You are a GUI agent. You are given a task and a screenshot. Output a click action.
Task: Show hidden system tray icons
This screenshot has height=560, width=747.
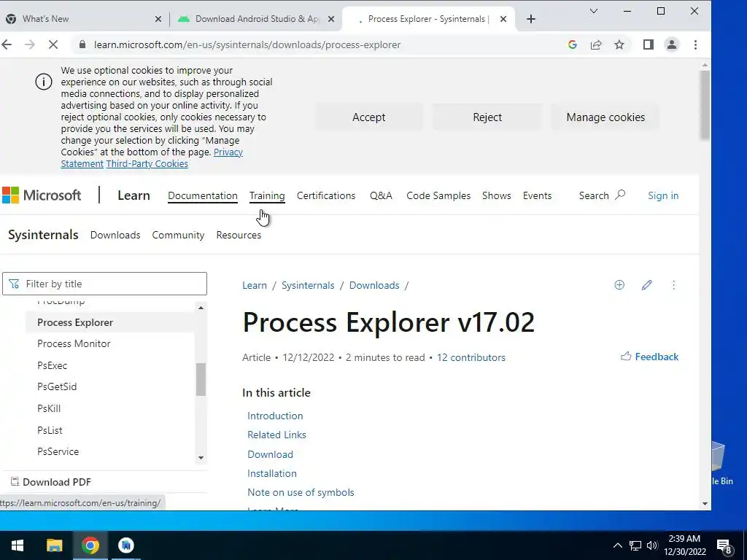[617, 545]
